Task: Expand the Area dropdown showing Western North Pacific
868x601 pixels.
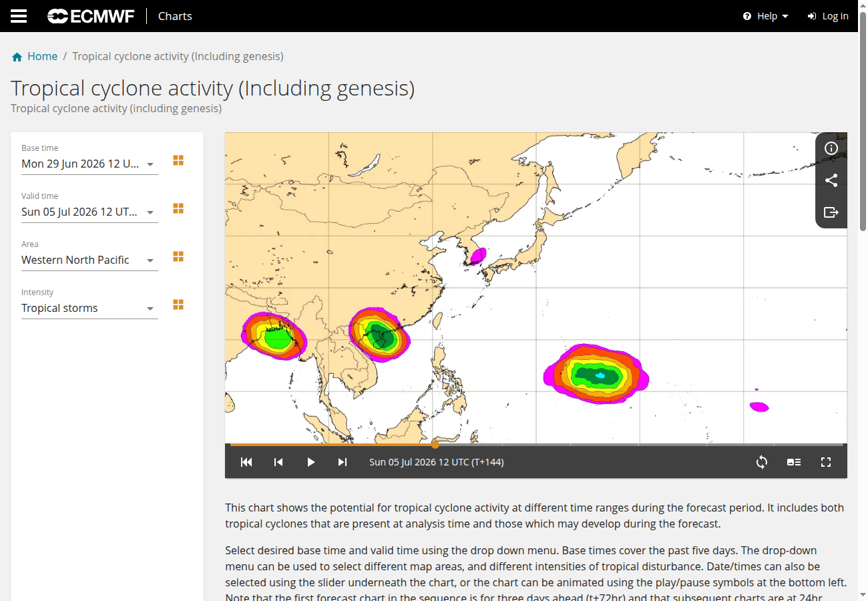Action: pyautogui.click(x=89, y=260)
